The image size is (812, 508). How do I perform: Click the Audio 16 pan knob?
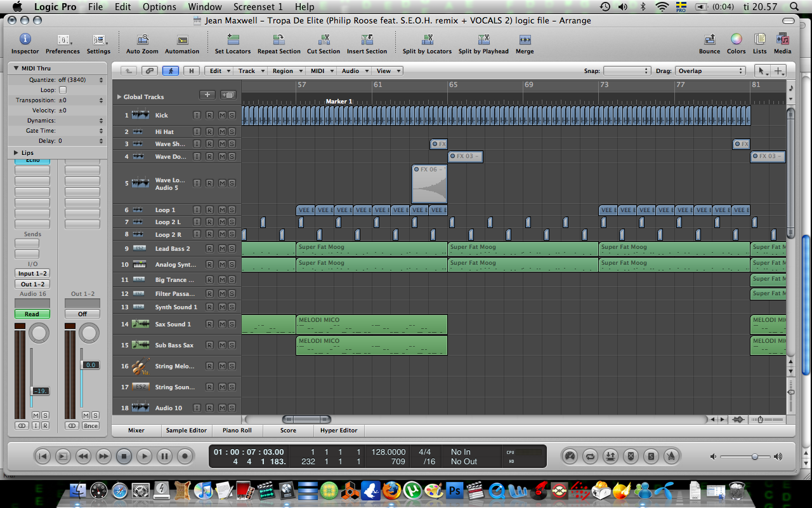39,333
